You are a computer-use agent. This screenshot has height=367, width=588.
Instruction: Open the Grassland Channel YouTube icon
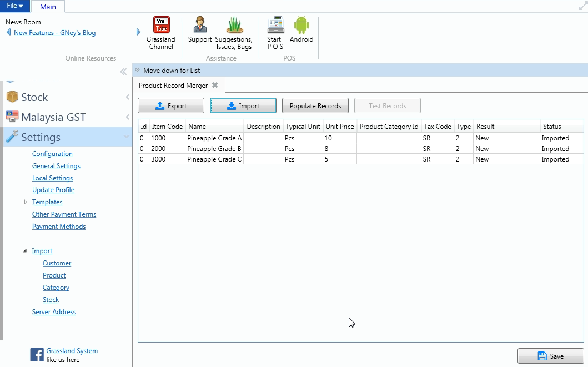tap(162, 26)
